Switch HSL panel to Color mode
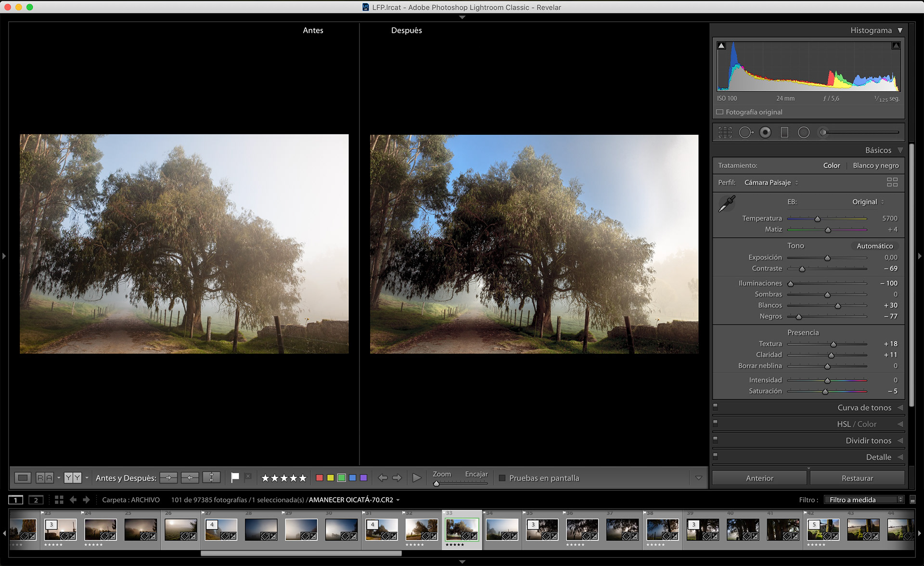924x566 pixels. 867,424
